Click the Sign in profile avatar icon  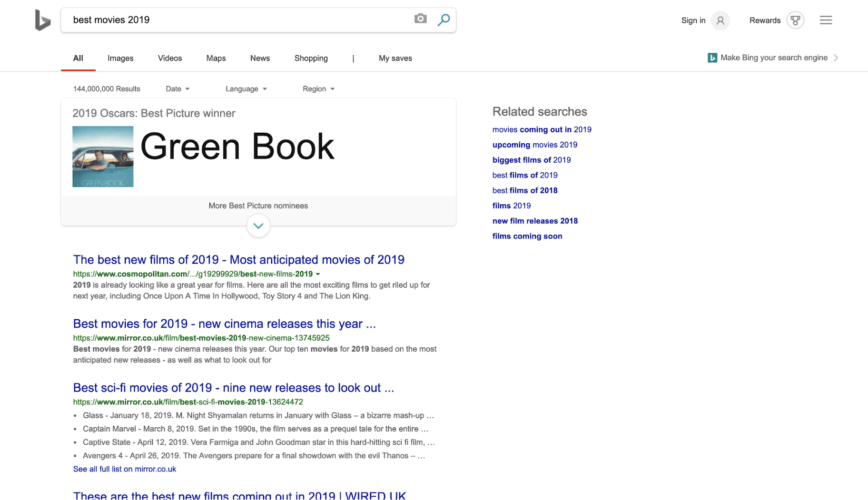tap(720, 20)
